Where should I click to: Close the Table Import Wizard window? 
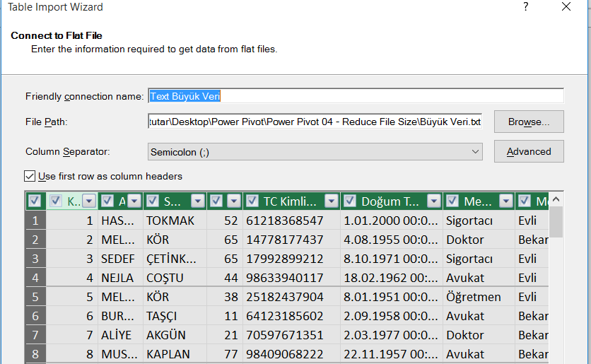point(566,7)
